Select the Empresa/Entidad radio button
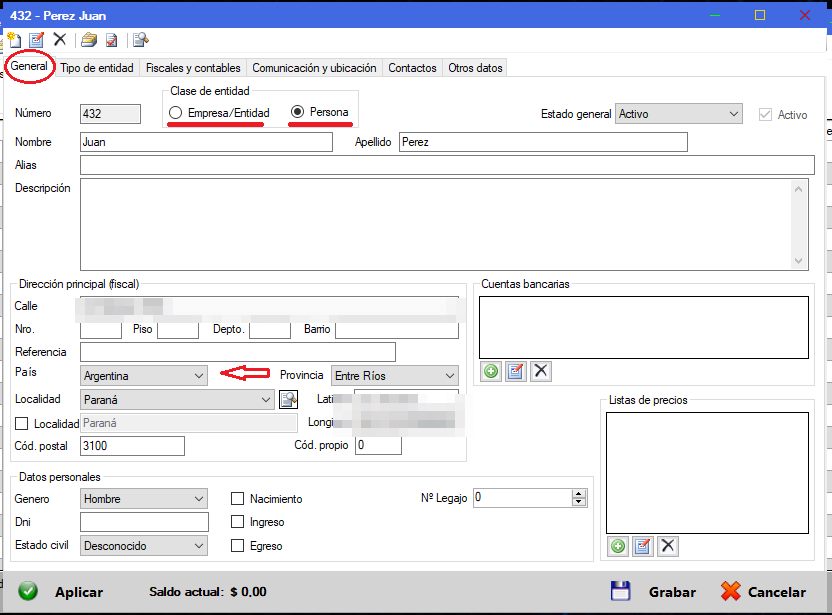The image size is (832, 615). click(176, 112)
